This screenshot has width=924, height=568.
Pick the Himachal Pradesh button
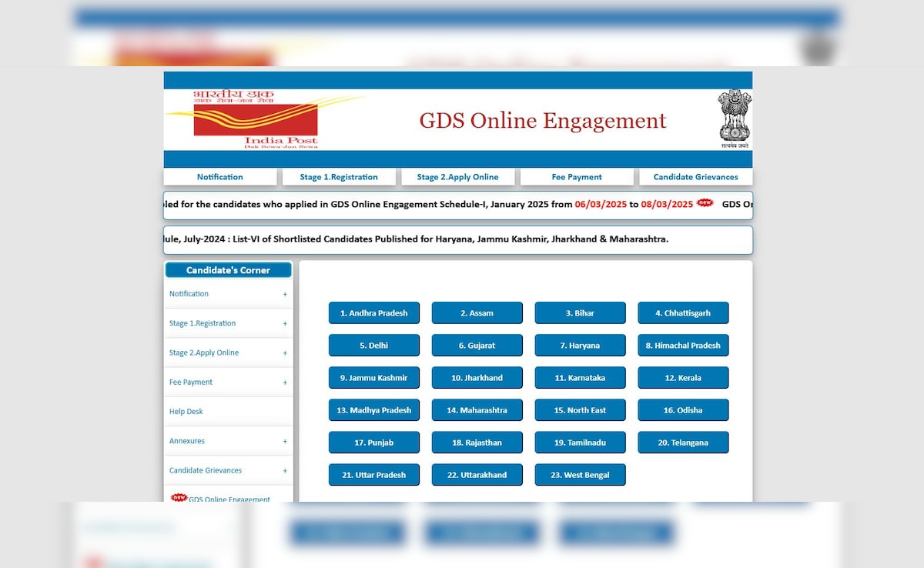tap(683, 346)
